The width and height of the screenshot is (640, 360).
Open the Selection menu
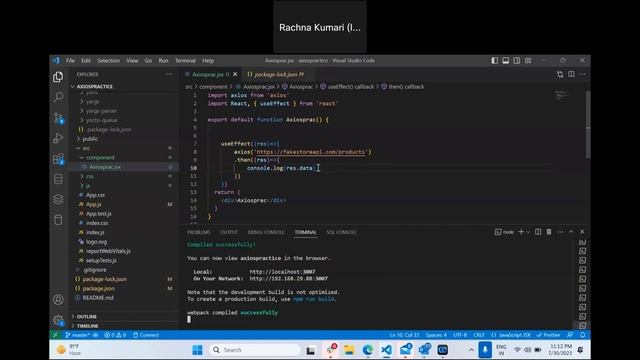pyautogui.click(x=108, y=60)
